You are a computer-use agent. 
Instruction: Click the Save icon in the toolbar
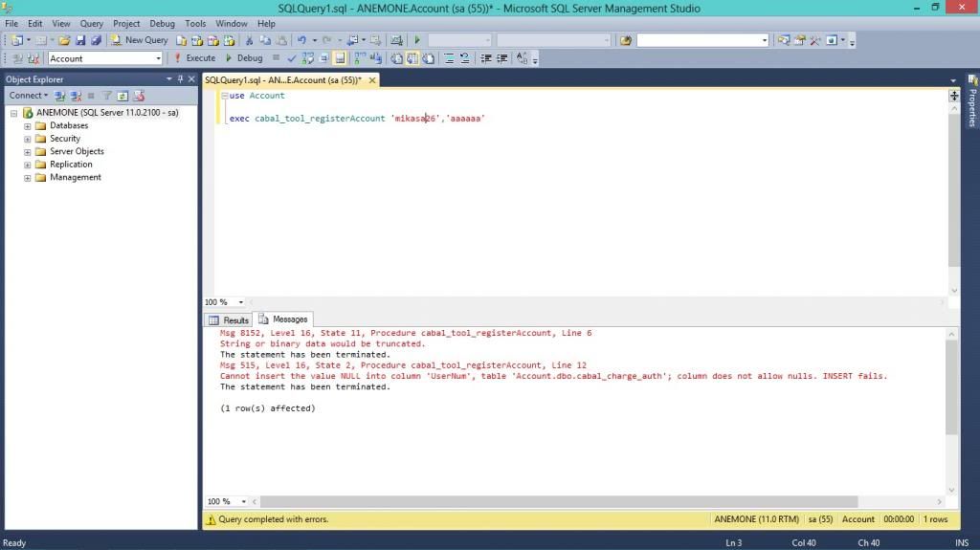point(80,40)
